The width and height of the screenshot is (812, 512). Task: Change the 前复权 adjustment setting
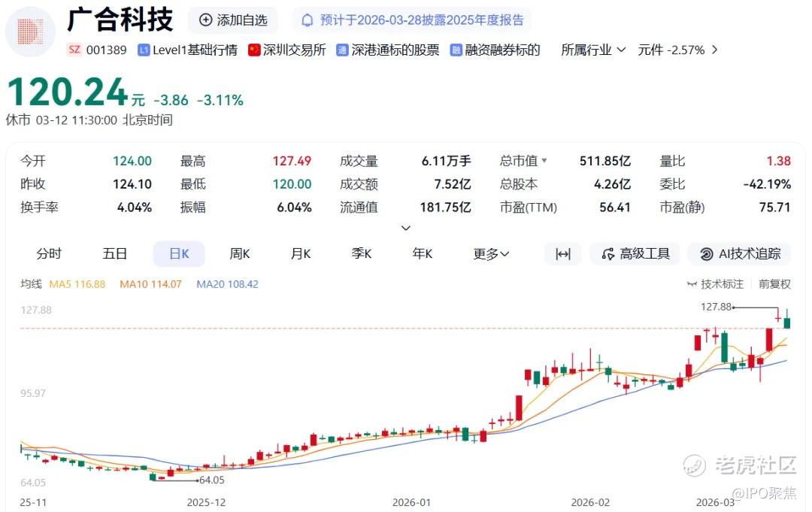coord(774,283)
